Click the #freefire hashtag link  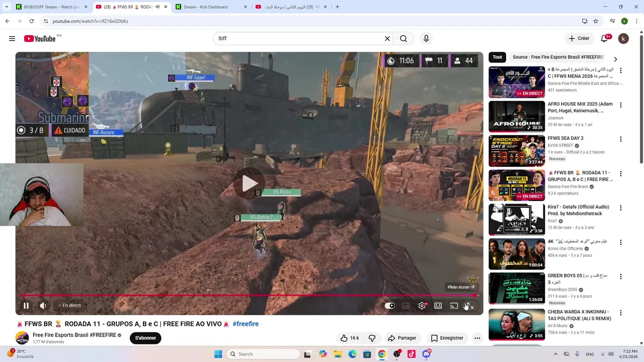246,324
